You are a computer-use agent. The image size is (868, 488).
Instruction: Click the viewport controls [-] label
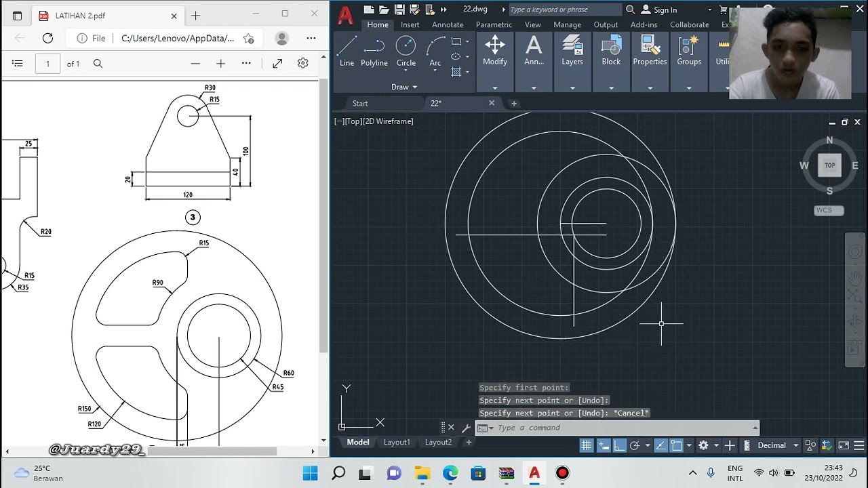pyautogui.click(x=338, y=121)
